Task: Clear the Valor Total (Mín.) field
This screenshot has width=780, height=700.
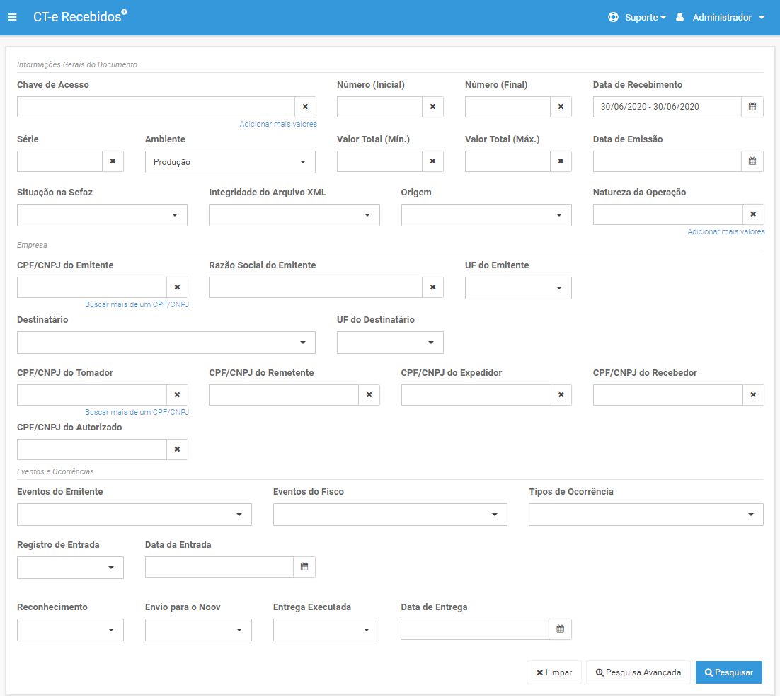Action: [x=432, y=161]
